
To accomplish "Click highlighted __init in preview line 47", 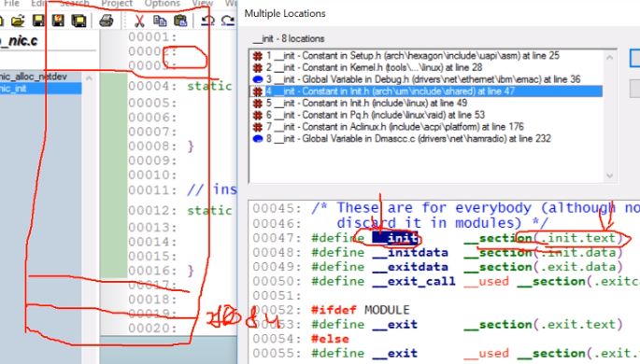I will (x=395, y=238).
